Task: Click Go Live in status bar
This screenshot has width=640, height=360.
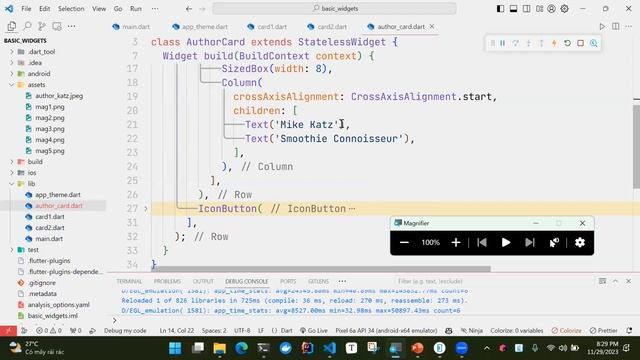Action: (x=313, y=331)
